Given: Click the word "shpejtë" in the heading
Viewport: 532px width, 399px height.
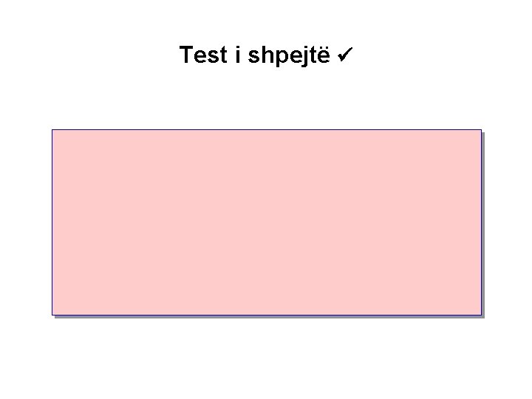Looking at the screenshot, I should coord(289,55).
